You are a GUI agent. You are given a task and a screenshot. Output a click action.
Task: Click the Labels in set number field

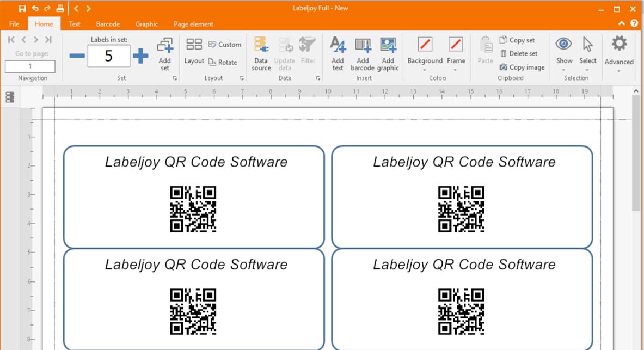tap(108, 56)
